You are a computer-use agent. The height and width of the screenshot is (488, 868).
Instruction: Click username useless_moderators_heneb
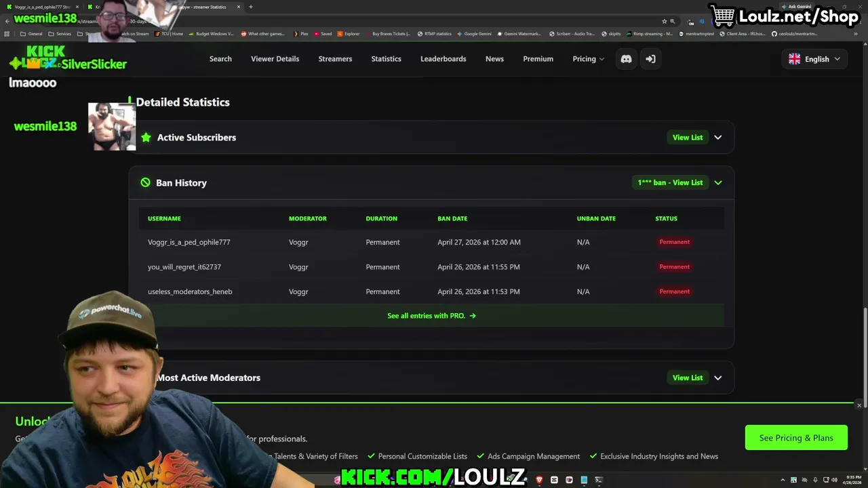click(x=190, y=291)
